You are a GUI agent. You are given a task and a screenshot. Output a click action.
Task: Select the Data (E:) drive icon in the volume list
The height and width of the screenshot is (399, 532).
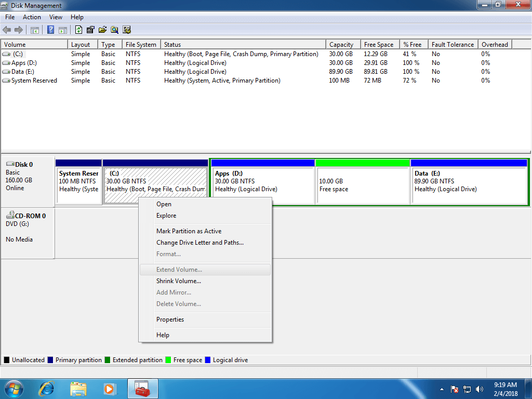click(6, 72)
